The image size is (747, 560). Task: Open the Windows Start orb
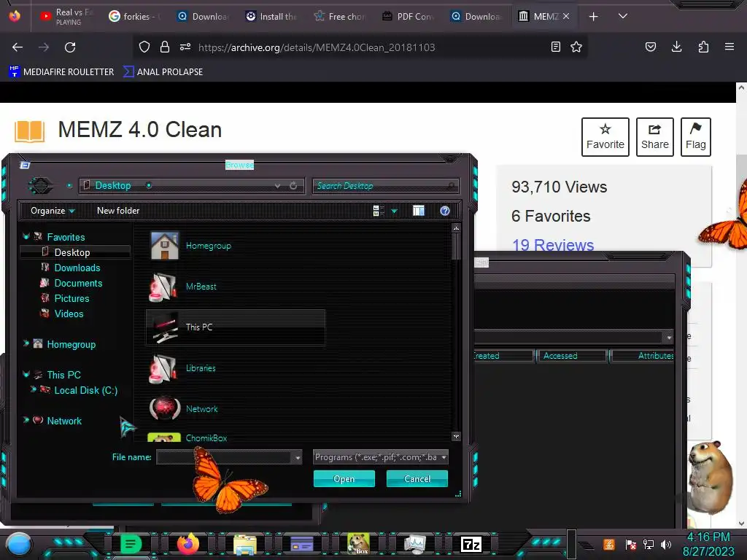19,544
